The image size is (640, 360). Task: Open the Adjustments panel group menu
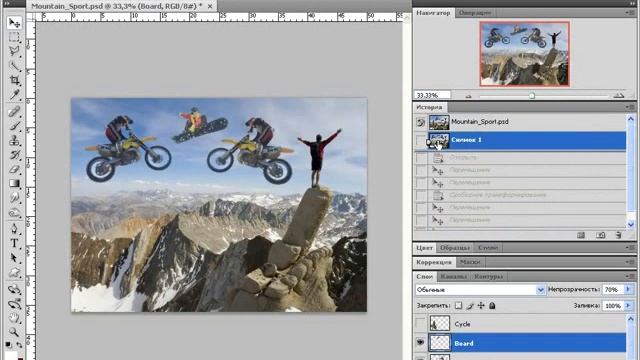(x=629, y=262)
